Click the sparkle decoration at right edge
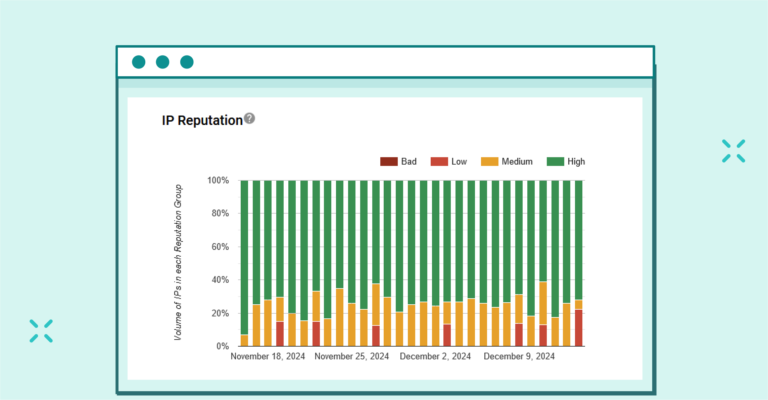The image size is (768, 400). point(733,151)
